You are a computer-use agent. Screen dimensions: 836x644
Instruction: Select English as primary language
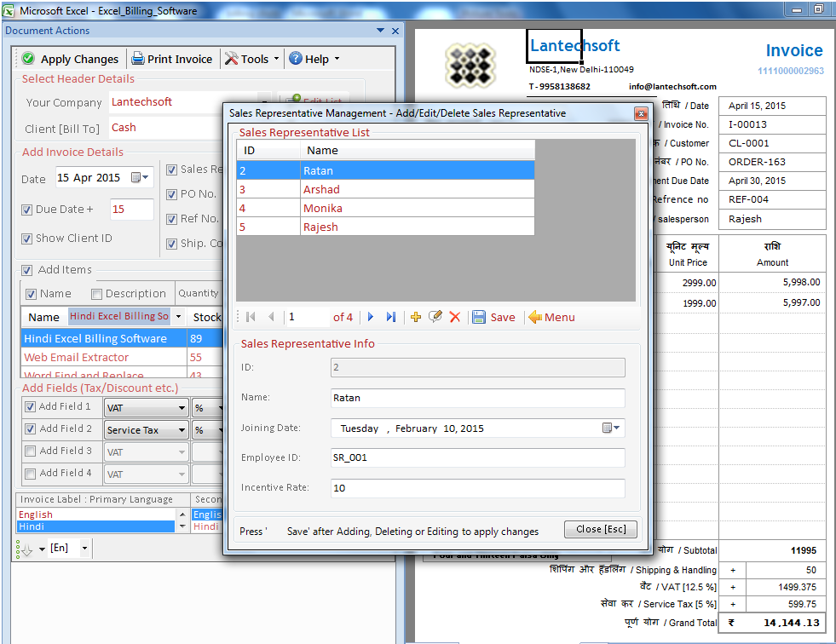(96, 514)
